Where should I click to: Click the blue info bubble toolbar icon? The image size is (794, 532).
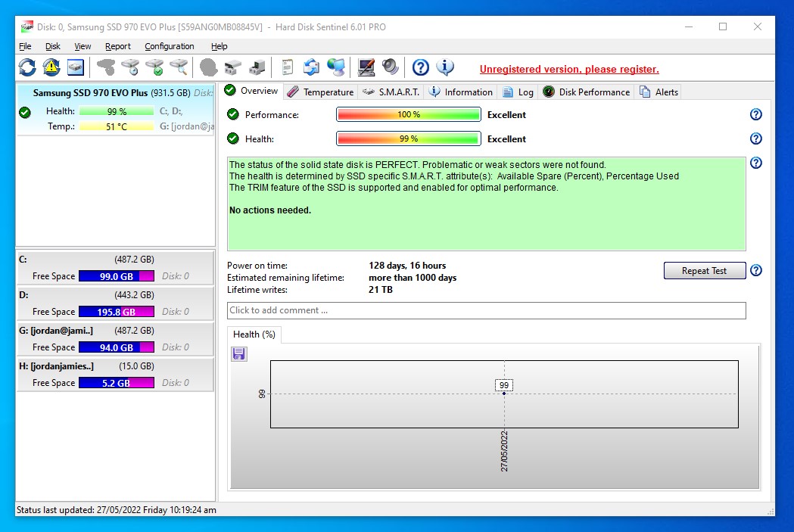445,67
